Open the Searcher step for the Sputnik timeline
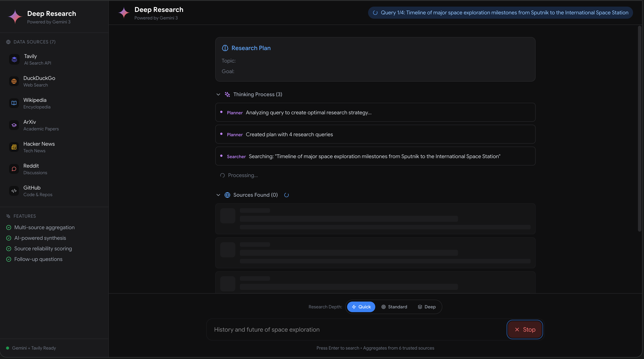Screen dimensions: 644x359 375,156
